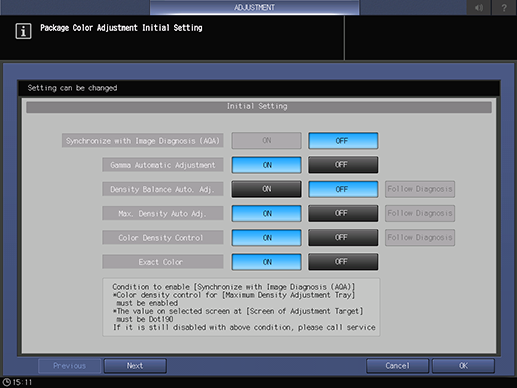Select Follow Diagnosis for Color Density Control
517x388 pixels.
click(x=420, y=238)
